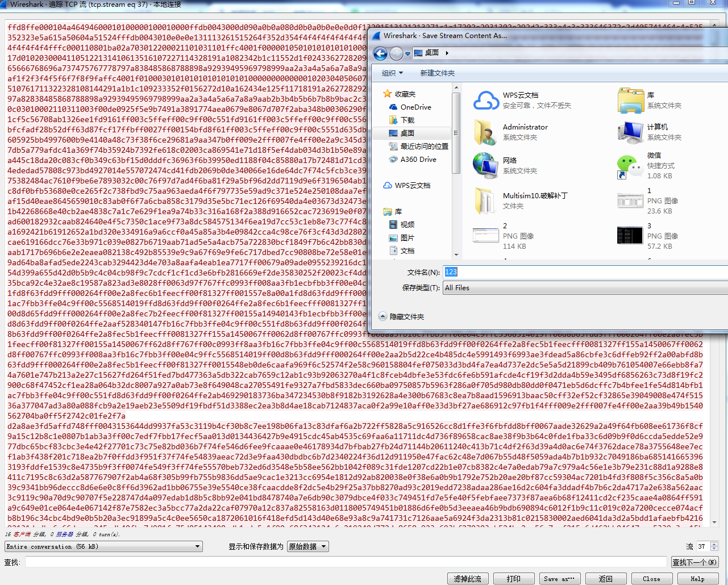Click the Close button in Wireshark
Viewport: 728px width, 585px height.
tap(652, 579)
